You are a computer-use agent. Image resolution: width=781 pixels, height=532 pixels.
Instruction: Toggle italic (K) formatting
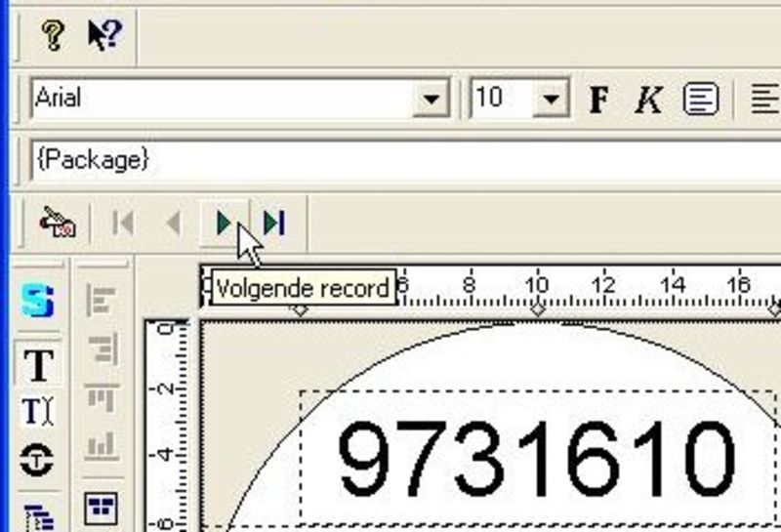click(647, 100)
